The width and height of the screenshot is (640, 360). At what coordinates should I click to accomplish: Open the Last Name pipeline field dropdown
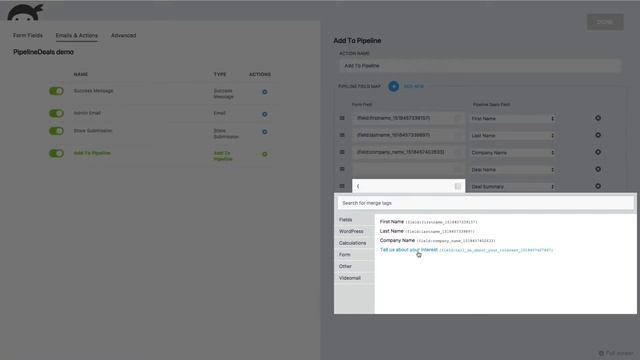(x=512, y=136)
